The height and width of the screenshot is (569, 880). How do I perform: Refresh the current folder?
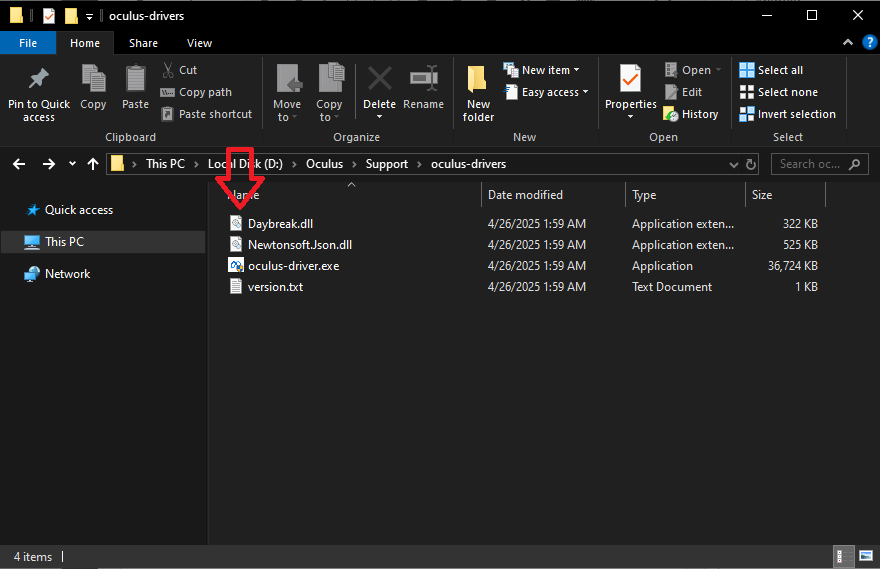pyautogui.click(x=751, y=164)
